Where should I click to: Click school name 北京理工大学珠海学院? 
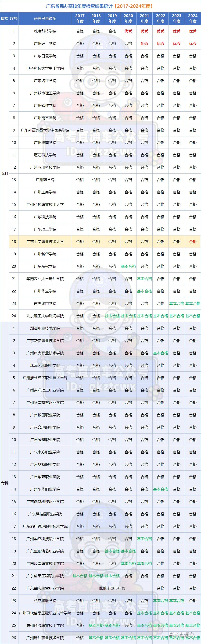[45, 316]
